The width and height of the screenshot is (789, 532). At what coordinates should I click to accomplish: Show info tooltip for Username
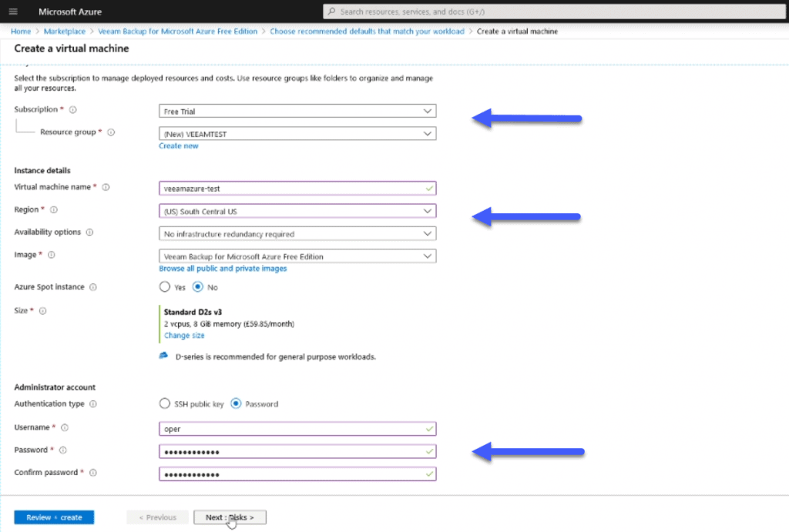coord(65,427)
